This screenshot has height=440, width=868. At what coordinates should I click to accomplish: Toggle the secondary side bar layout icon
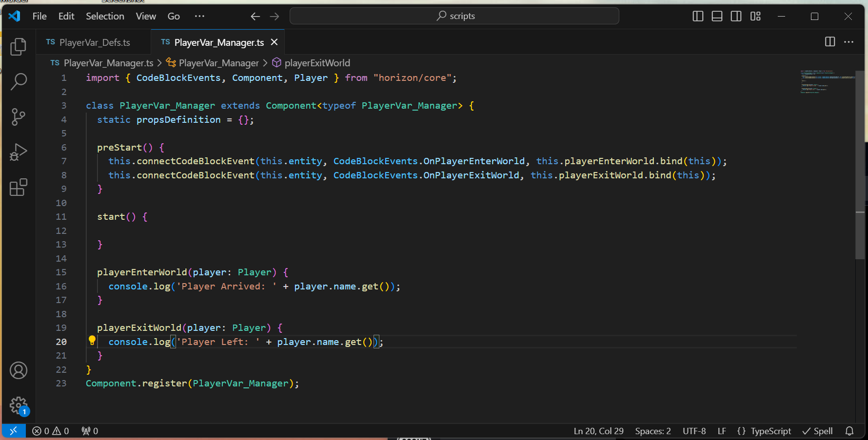click(736, 16)
